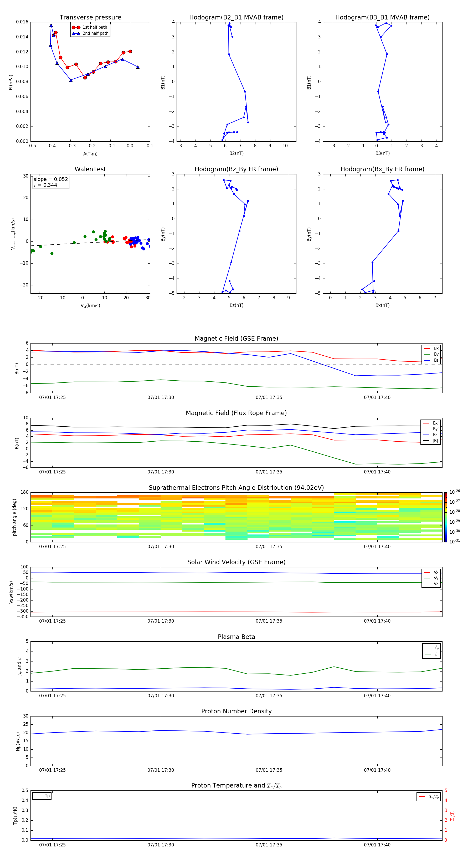
Task: Click '07/01 17:35' tick under Plasma Beta plot
Action: tap(269, 695)
